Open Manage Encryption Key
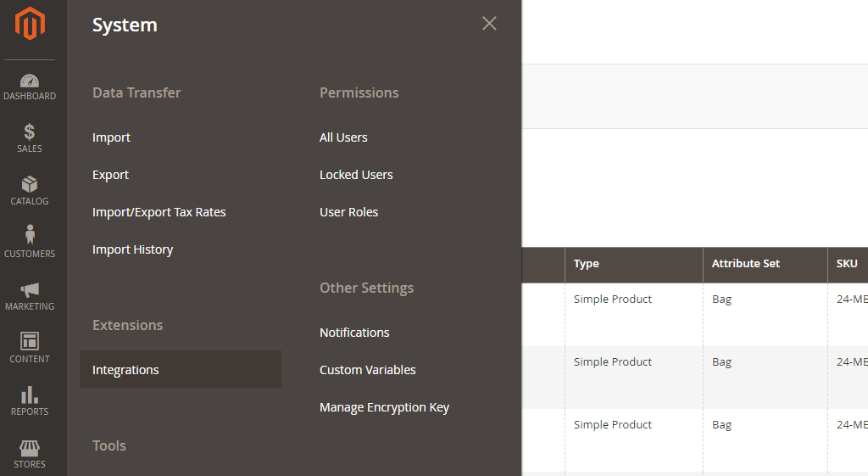Viewport: 868px width, 476px height. (x=384, y=407)
